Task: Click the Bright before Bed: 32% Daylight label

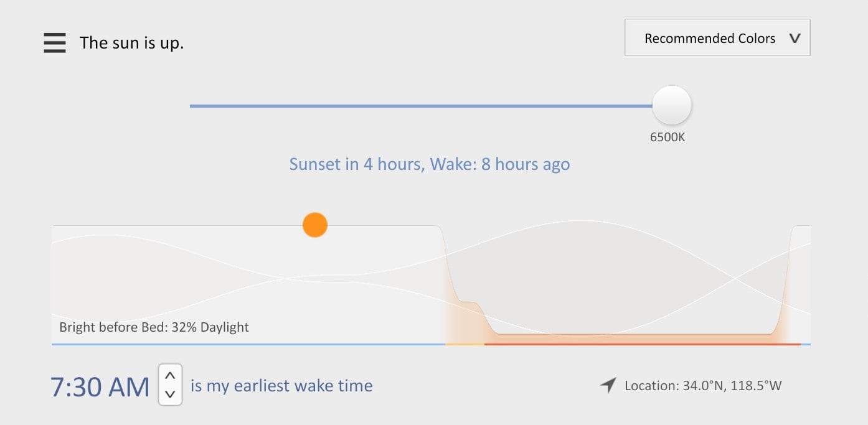Action: [x=154, y=327]
